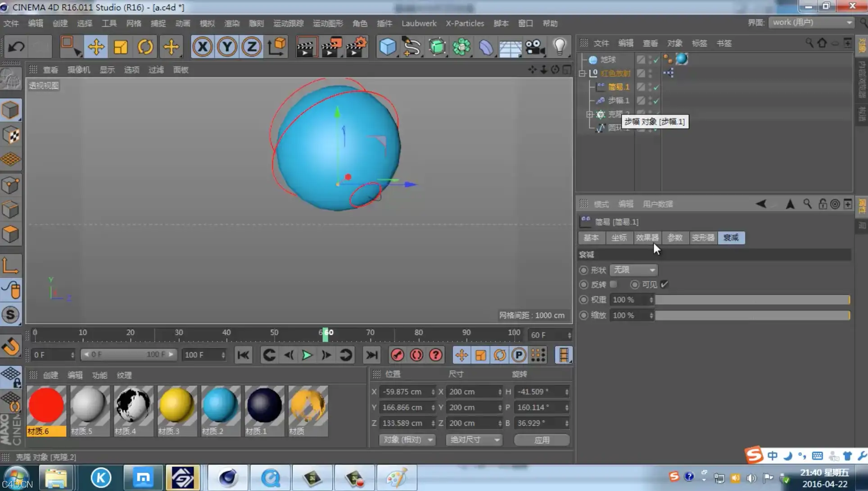The width and height of the screenshot is (868, 491).
Task: Collapse the 红色放射 tree node
Action: 582,73
